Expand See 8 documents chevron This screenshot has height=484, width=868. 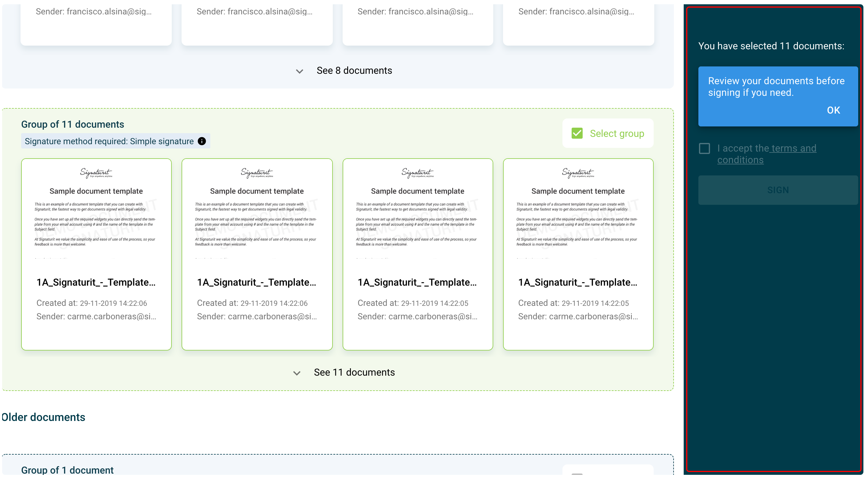click(x=299, y=71)
